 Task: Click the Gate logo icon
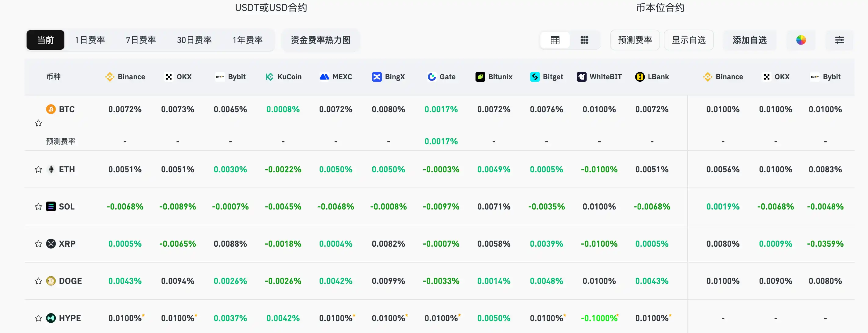tap(432, 77)
